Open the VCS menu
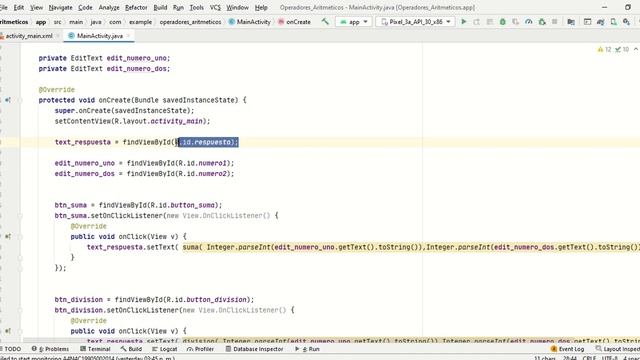The height and width of the screenshot is (360, 640). pos(215,7)
